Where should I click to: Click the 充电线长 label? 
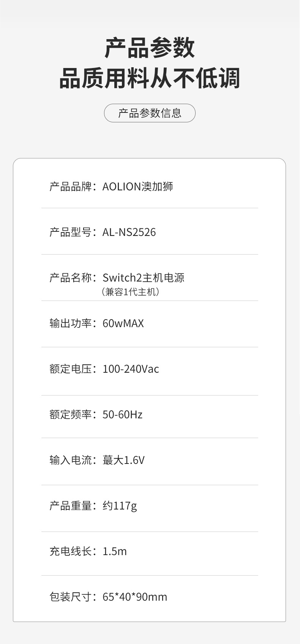tap(71, 551)
